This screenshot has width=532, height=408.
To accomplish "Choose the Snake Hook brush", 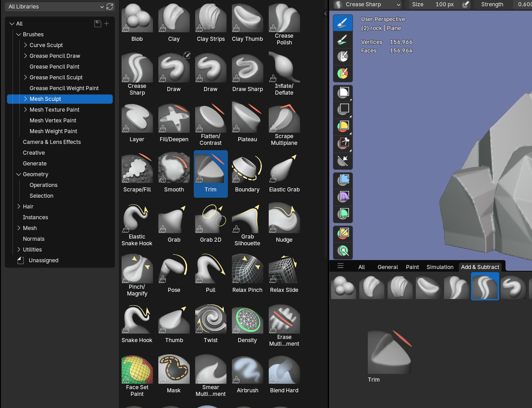I will tap(137, 324).
